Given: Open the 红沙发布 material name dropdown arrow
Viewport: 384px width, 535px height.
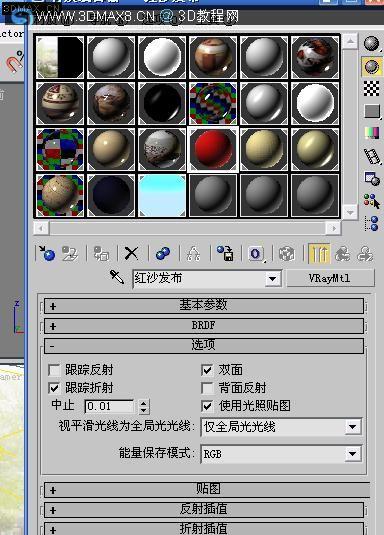Looking at the screenshot, I should tap(272, 279).
